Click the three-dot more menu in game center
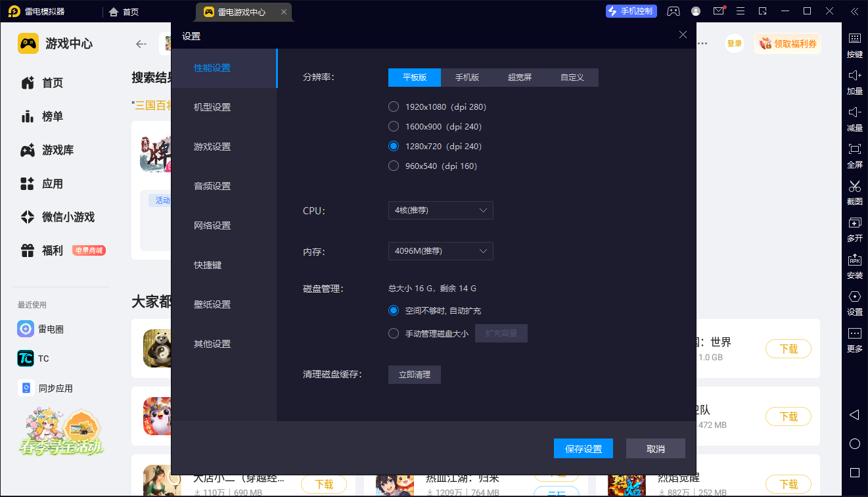This screenshot has width=868, height=497. tap(702, 43)
